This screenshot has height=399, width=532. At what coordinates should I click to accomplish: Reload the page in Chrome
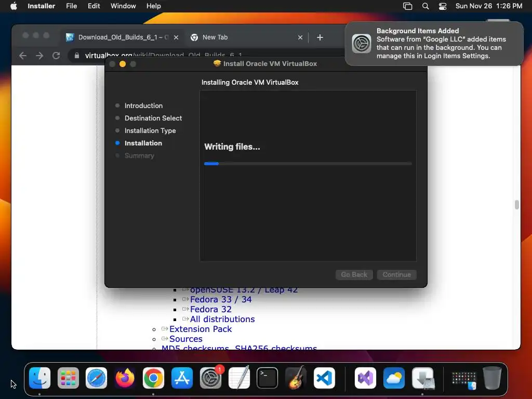point(56,56)
